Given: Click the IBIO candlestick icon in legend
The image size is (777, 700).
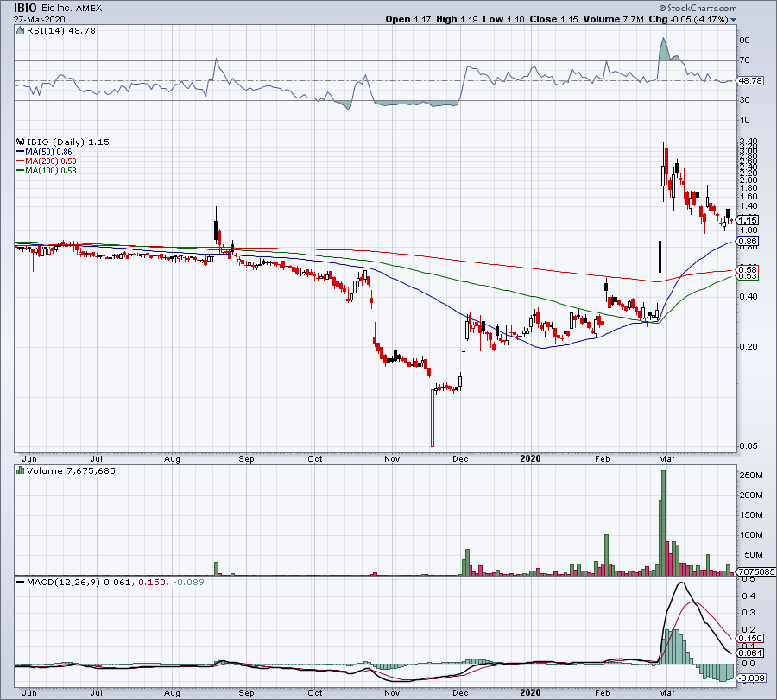Looking at the screenshot, I should pos(21,142).
